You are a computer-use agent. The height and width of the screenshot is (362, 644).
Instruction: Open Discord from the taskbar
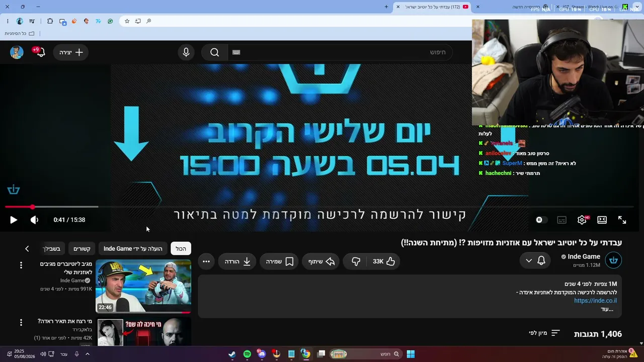tap(262, 354)
